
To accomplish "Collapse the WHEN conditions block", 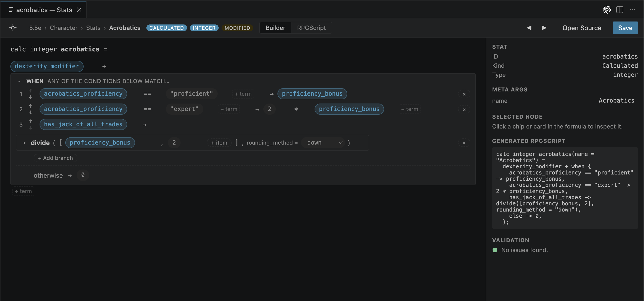I will pyautogui.click(x=19, y=82).
